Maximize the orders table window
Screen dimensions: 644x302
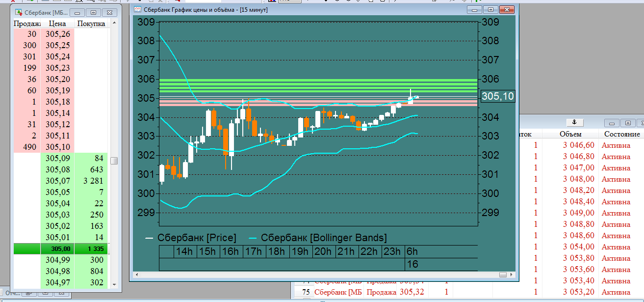coord(628,123)
